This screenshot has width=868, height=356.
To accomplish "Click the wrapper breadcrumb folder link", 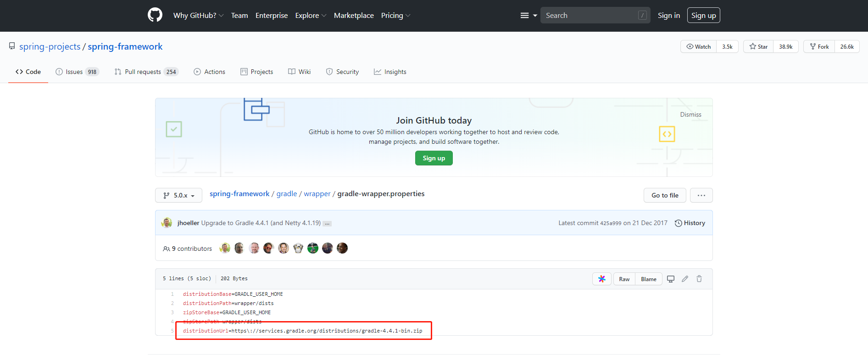I will coord(317,194).
